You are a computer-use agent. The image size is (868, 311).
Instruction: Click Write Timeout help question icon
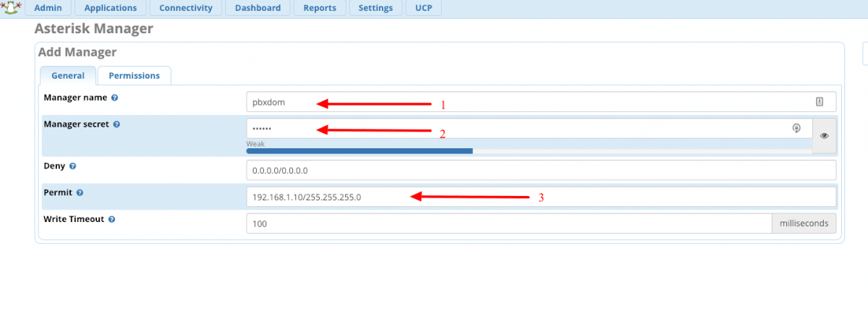(x=113, y=219)
